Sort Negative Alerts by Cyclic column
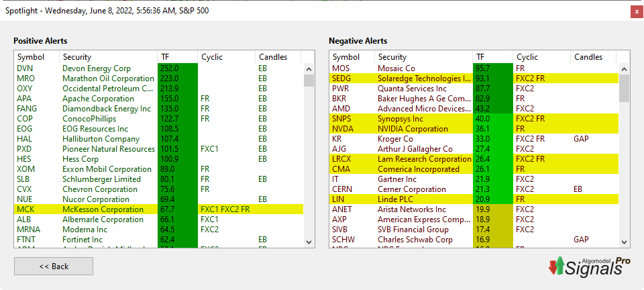 (542, 57)
